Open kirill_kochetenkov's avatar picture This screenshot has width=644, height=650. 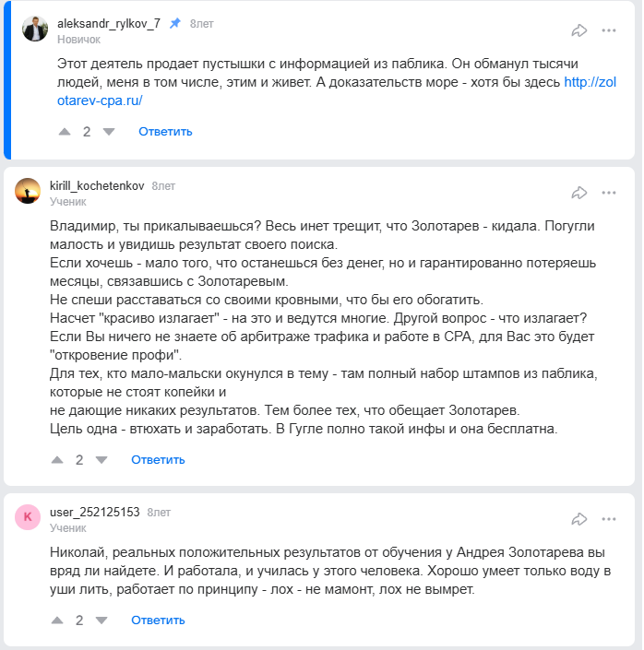point(28,191)
